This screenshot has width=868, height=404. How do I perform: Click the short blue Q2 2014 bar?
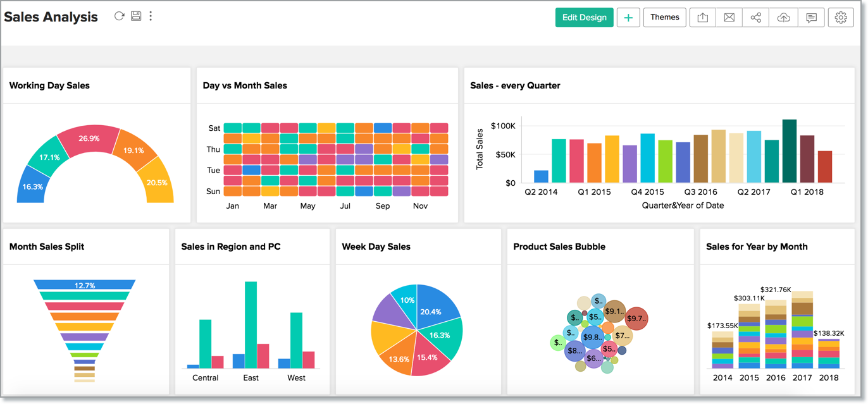pos(541,176)
